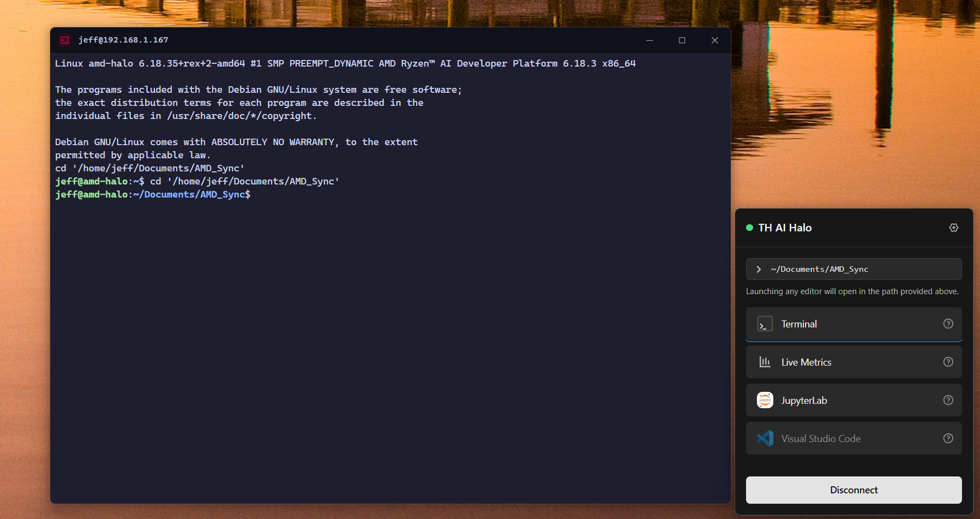Maximize the terminal window

point(682,40)
